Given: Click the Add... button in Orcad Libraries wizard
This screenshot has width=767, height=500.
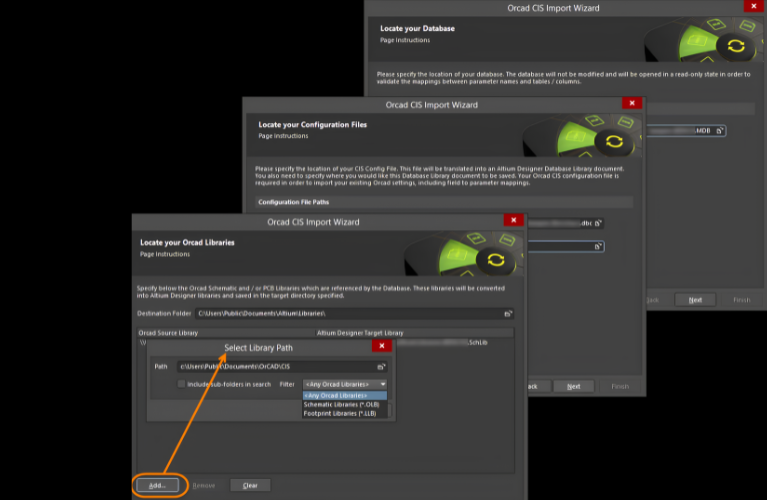Looking at the screenshot, I should tap(157, 485).
